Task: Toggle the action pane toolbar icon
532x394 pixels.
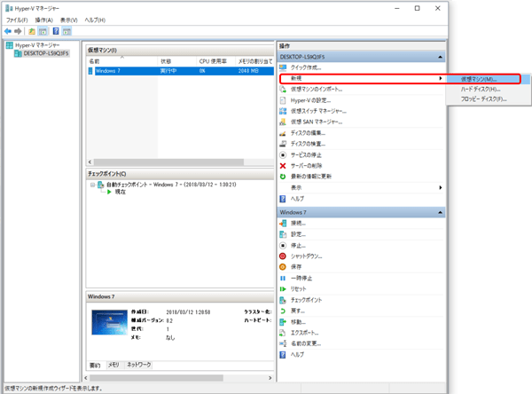Action: click(66, 32)
